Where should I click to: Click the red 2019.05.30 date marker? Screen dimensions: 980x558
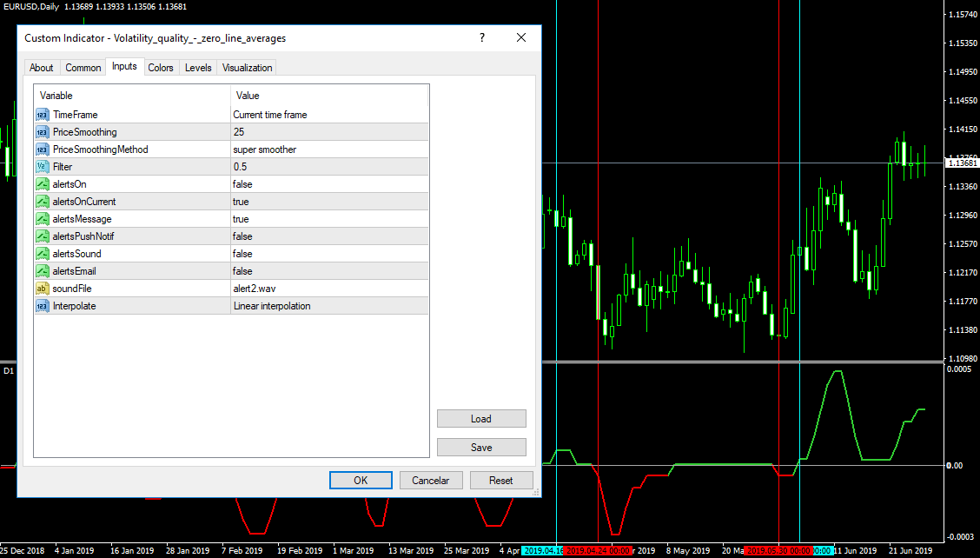778,550
